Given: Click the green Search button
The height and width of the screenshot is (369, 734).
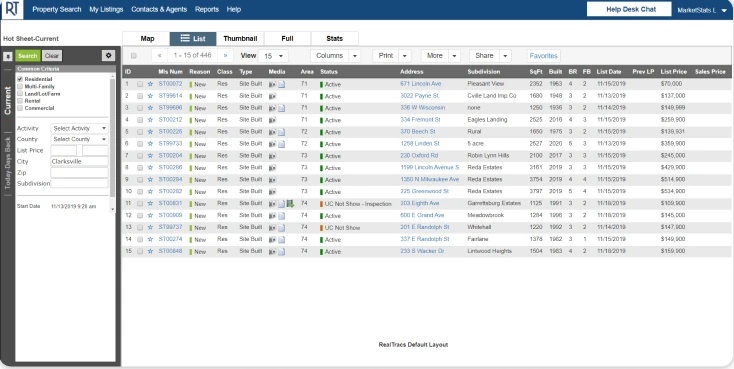Looking at the screenshot, I should [x=28, y=56].
